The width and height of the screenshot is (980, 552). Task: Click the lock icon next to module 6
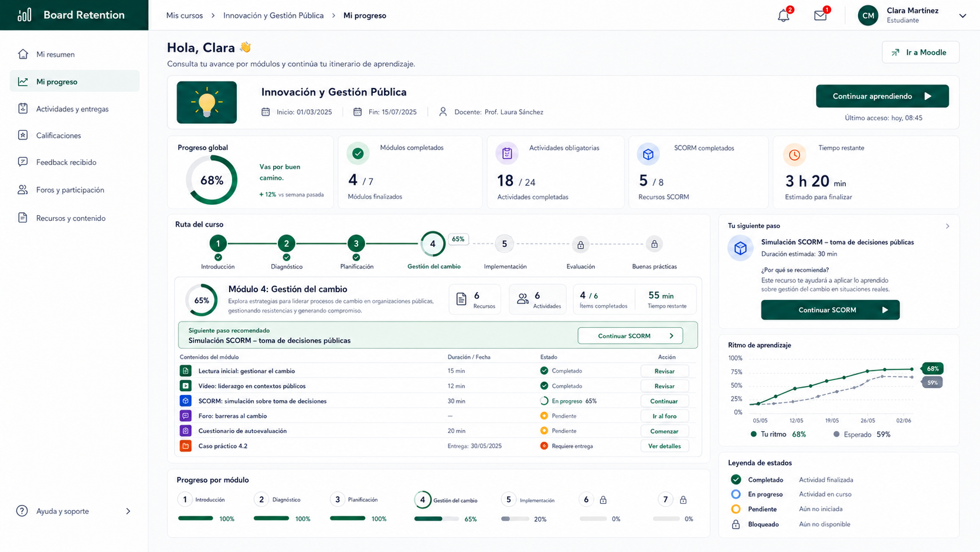(603, 500)
